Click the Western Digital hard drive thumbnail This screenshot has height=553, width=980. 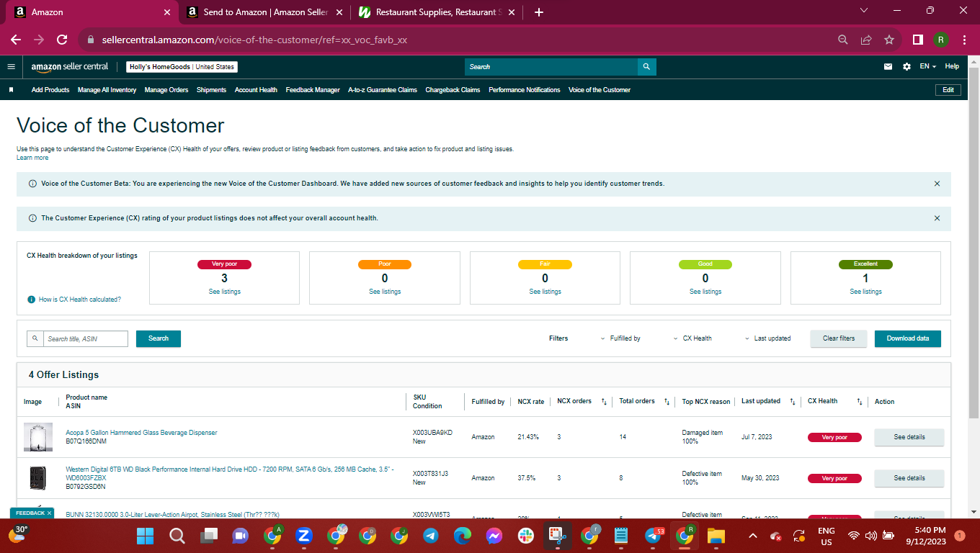(38, 478)
